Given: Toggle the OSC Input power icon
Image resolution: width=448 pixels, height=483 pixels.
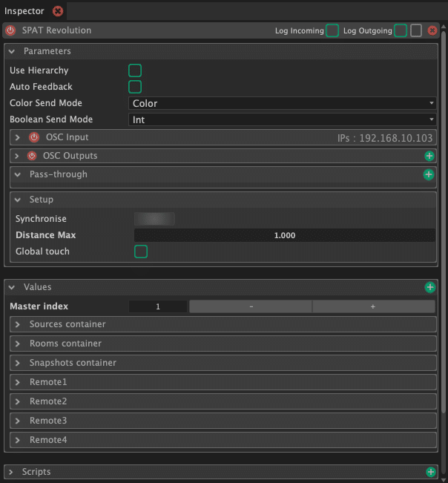Looking at the screenshot, I should (33, 137).
